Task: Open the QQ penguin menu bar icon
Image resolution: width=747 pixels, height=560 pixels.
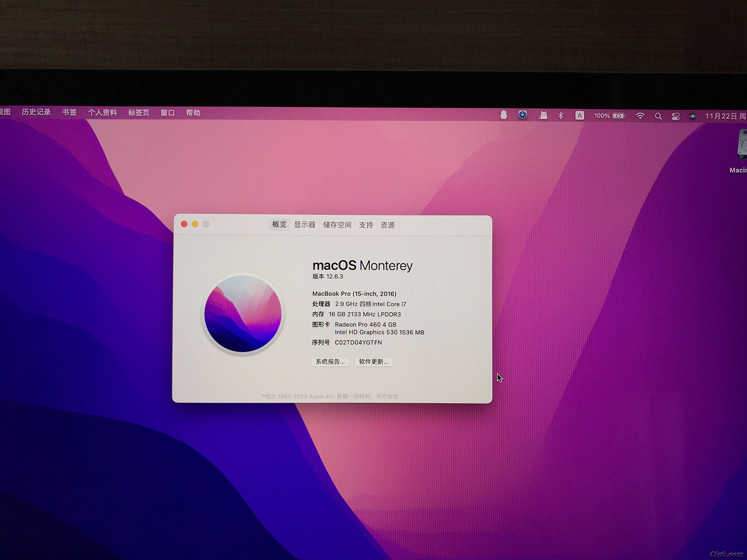Action: click(x=503, y=115)
